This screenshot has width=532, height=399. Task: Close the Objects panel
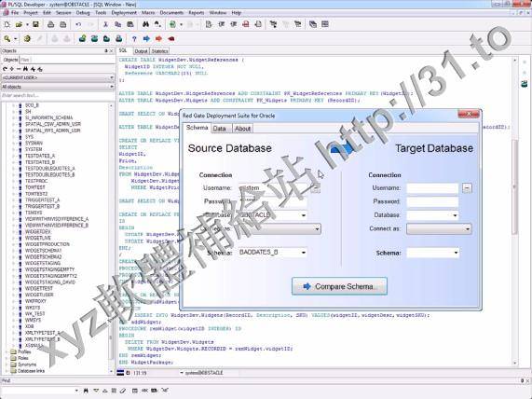pos(111,51)
